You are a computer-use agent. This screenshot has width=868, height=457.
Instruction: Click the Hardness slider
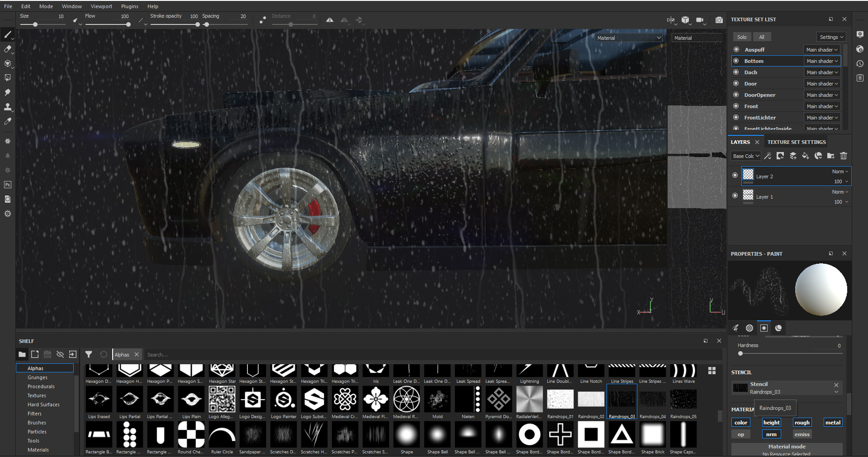pyautogui.click(x=790, y=353)
